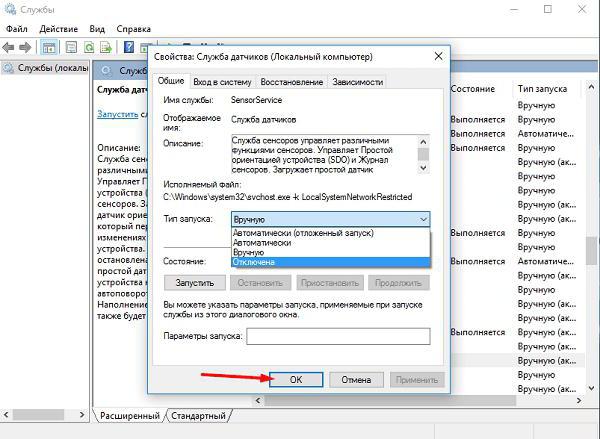The image size is (600, 439).
Task: Toggle the console tree toolbar icon
Action: tap(49, 47)
